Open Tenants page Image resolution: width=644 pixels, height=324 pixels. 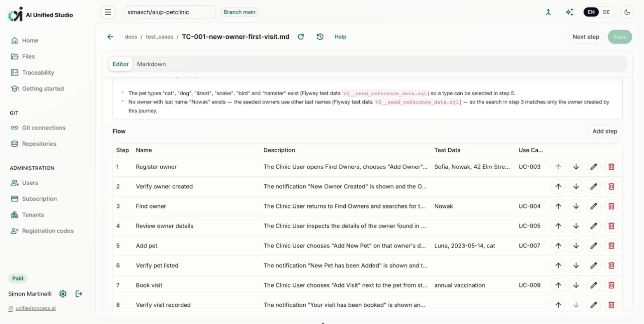coord(33,215)
